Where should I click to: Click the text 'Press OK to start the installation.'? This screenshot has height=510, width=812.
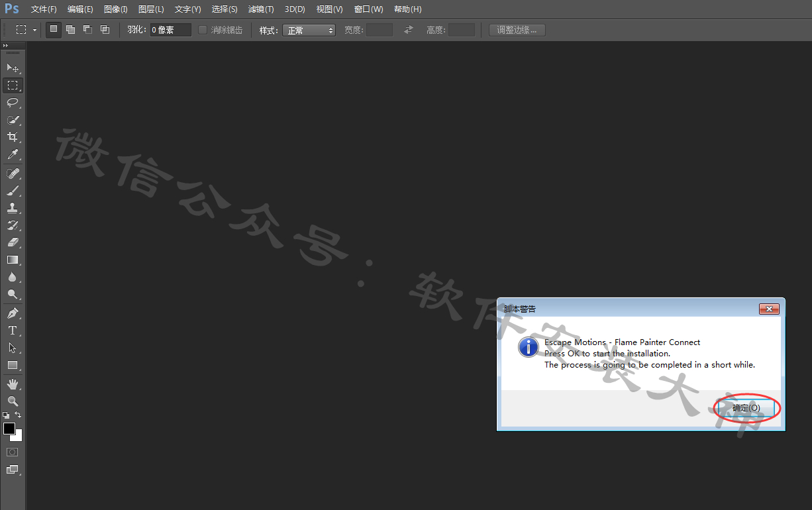coord(607,354)
